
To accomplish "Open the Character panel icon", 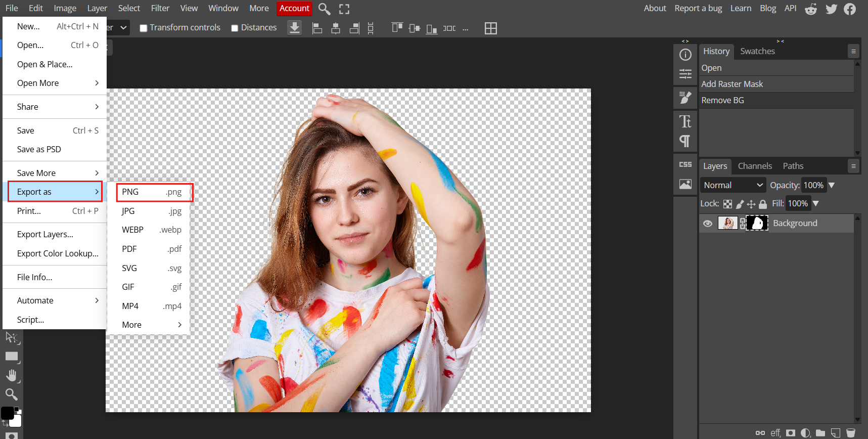I will 685,122.
